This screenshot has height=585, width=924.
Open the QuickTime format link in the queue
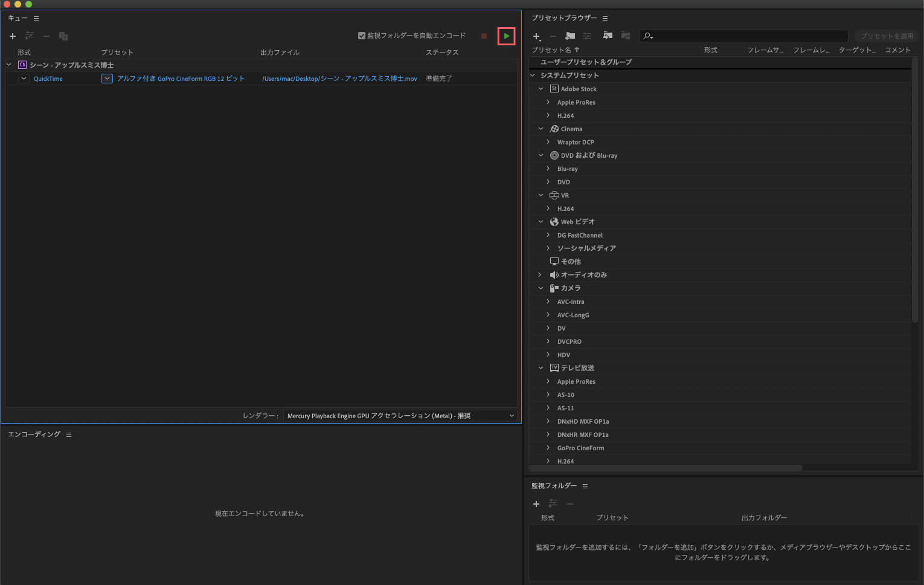[48, 79]
